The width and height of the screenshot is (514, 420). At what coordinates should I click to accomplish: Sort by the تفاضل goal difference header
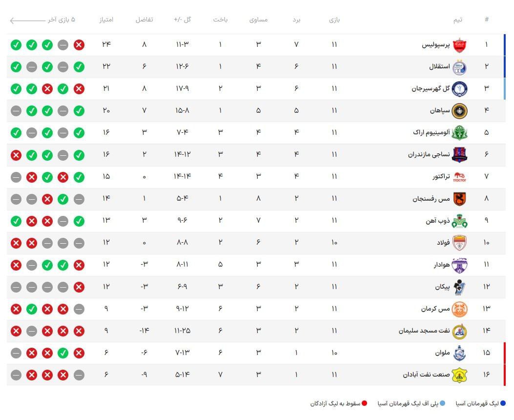pos(144,20)
